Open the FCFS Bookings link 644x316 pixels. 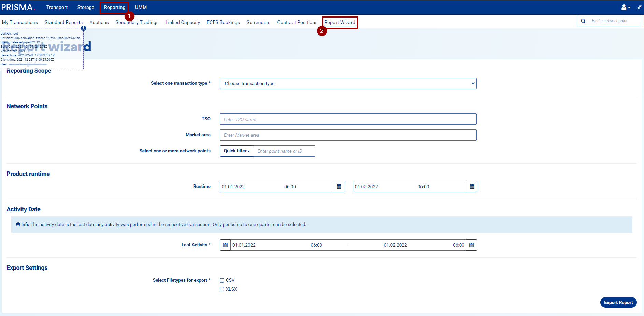(223, 22)
